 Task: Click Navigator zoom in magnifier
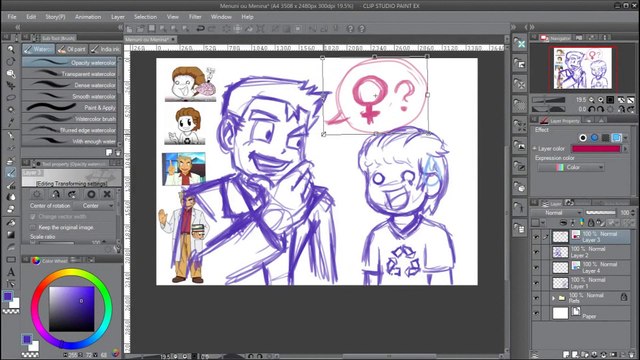point(601,100)
